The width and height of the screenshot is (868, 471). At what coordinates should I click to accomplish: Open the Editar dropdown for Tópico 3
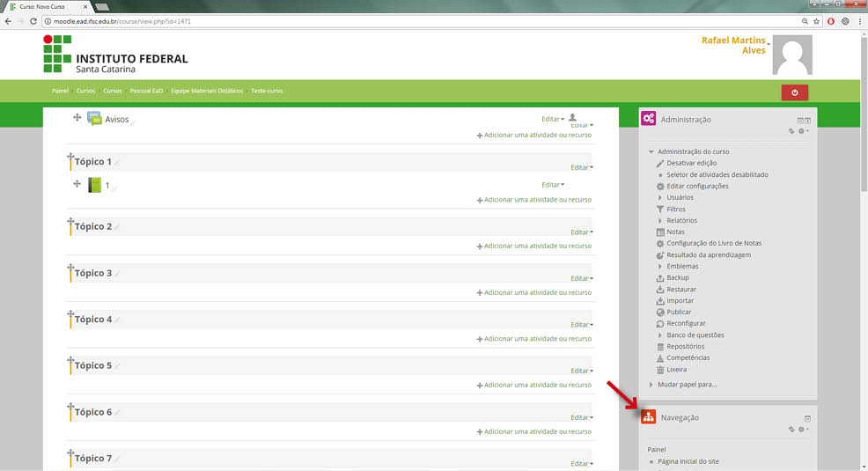tap(581, 278)
